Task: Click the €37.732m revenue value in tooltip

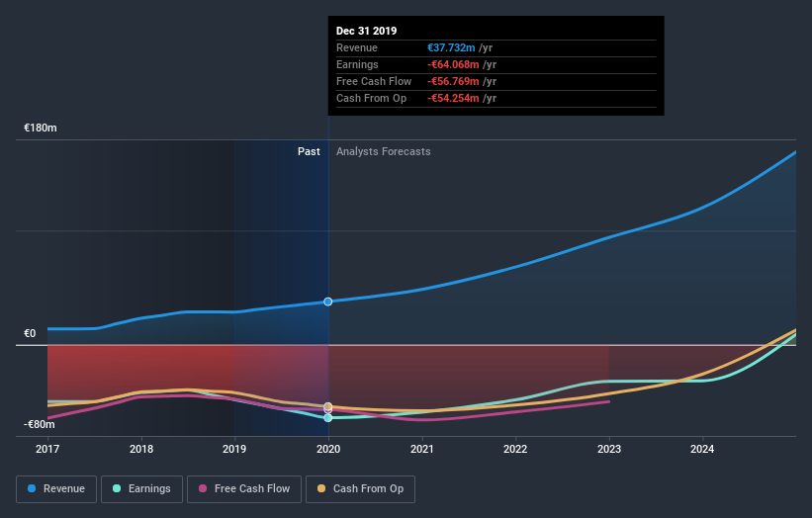Action: click(x=451, y=47)
